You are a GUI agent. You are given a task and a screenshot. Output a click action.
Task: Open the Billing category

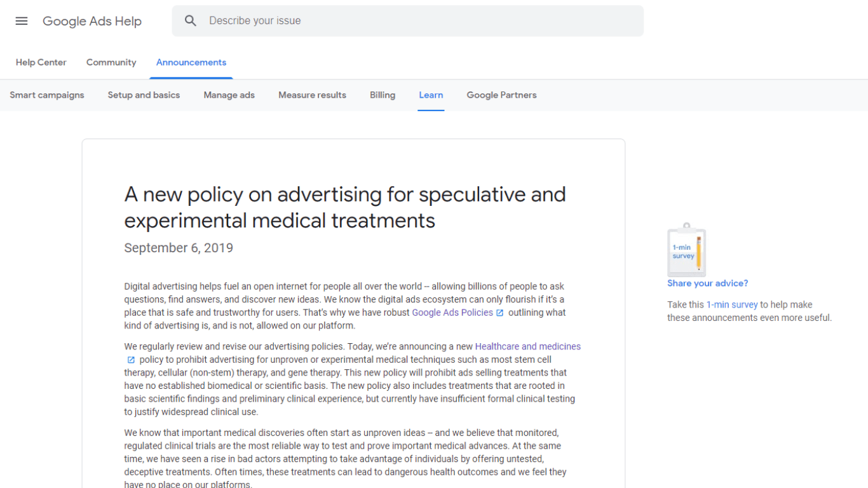(x=383, y=95)
